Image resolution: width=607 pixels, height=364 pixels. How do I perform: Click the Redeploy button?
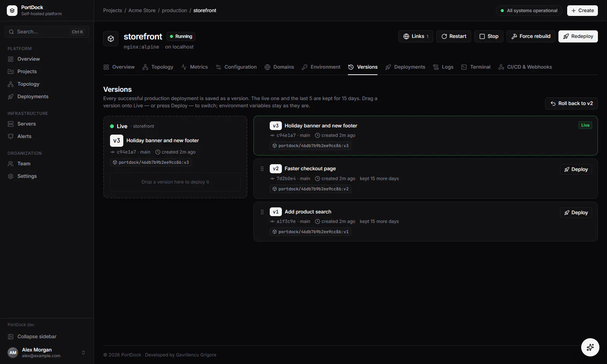578,36
